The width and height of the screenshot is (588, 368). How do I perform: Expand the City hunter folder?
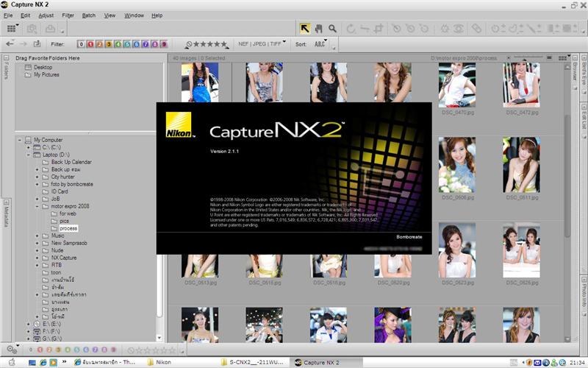(x=37, y=177)
